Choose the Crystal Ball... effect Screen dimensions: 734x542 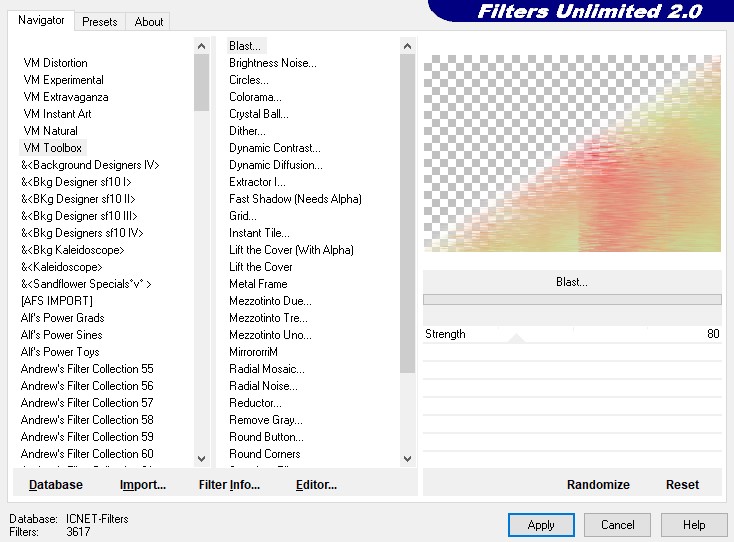pyautogui.click(x=259, y=114)
